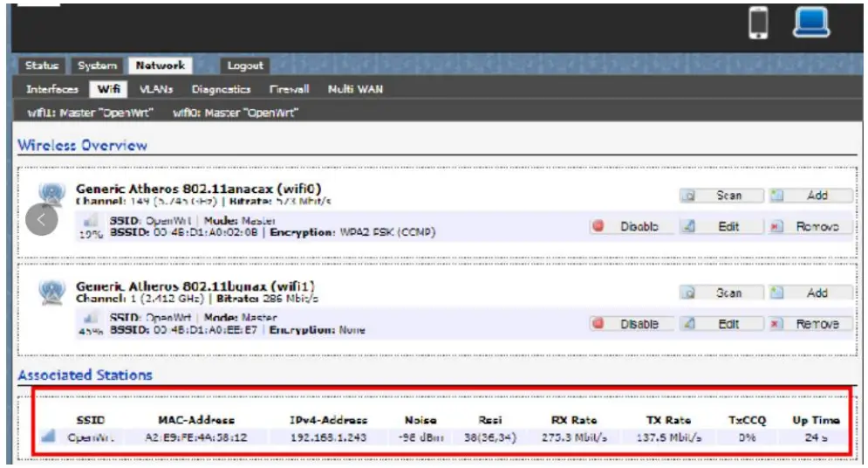Click the Up Time column header
This screenshot has width=868, height=468.
coord(816,420)
